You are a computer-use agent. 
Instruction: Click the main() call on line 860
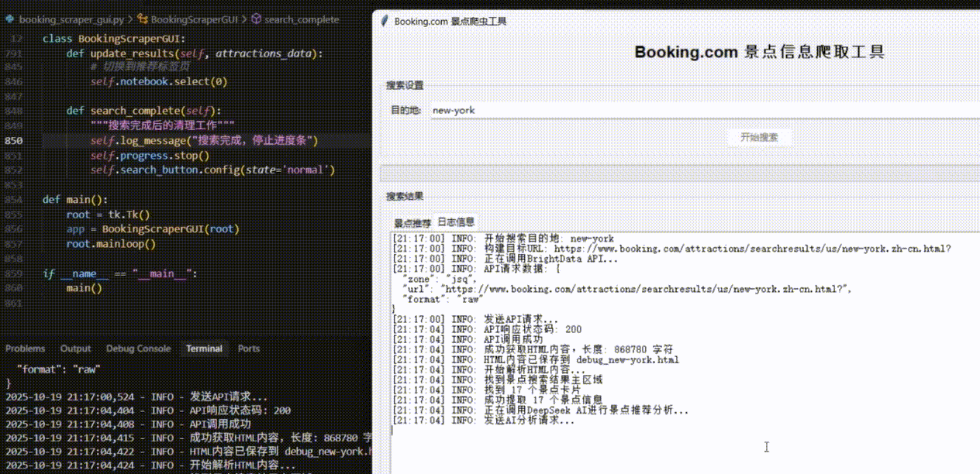84,288
